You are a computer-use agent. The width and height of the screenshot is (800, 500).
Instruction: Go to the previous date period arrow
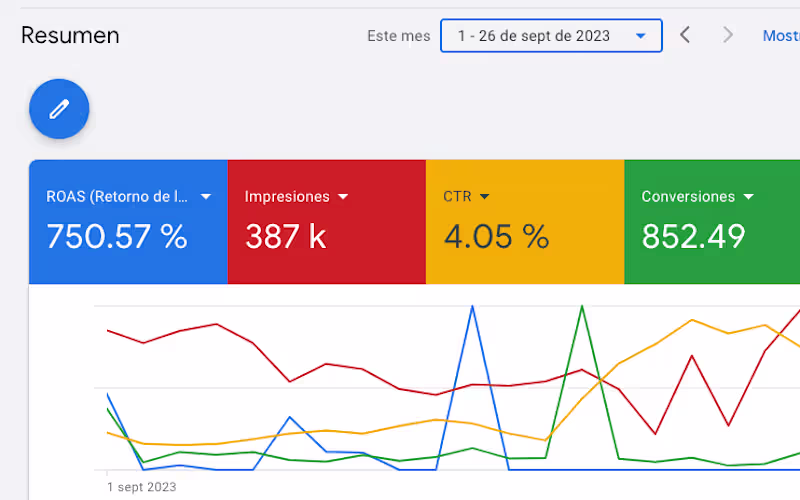tap(685, 35)
